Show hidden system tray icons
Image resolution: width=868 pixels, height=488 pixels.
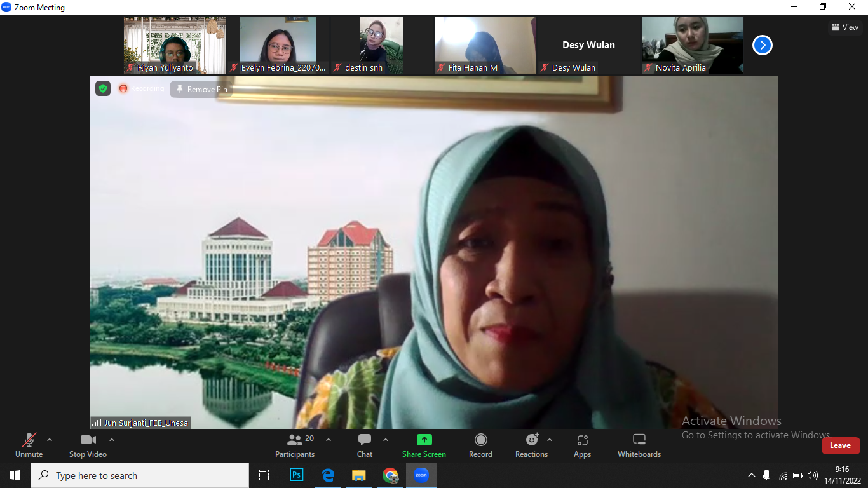[x=752, y=475]
